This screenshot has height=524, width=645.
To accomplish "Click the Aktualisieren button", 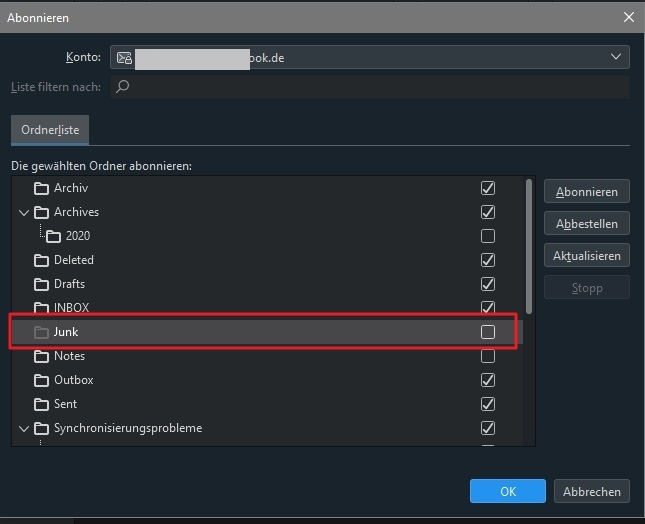I will tap(587, 256).
